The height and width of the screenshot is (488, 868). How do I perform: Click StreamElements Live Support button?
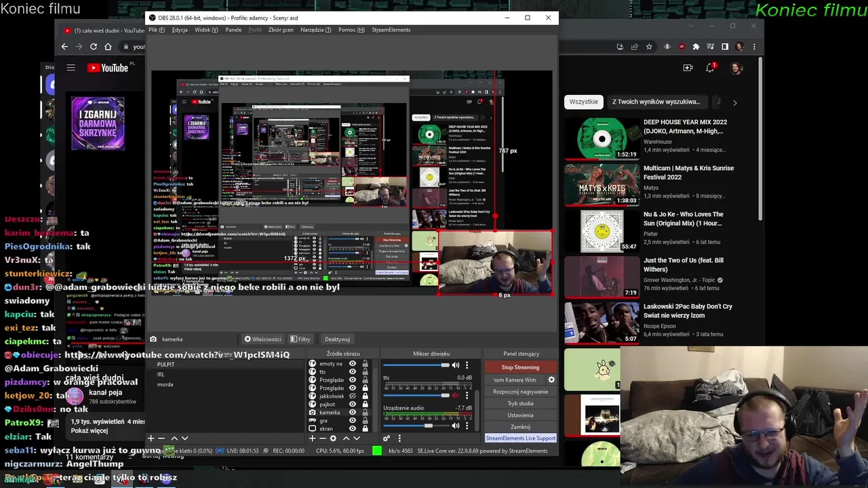click(520, 438)
